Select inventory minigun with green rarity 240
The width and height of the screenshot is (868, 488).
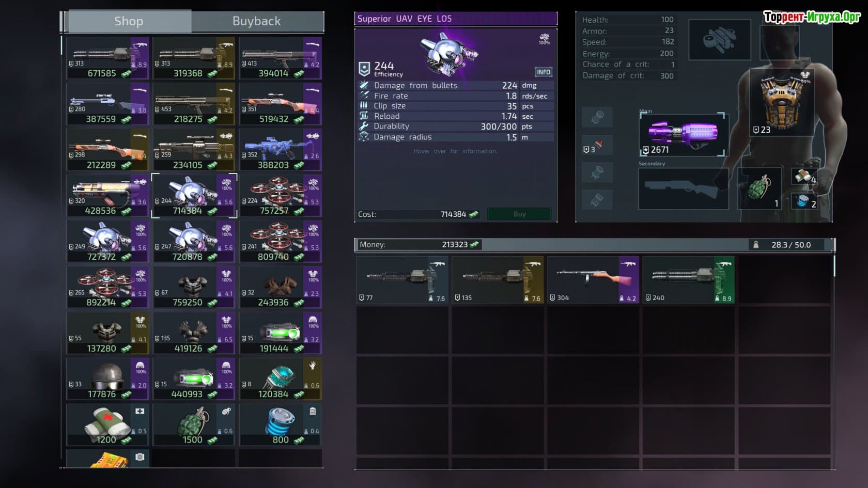point(688,279)
